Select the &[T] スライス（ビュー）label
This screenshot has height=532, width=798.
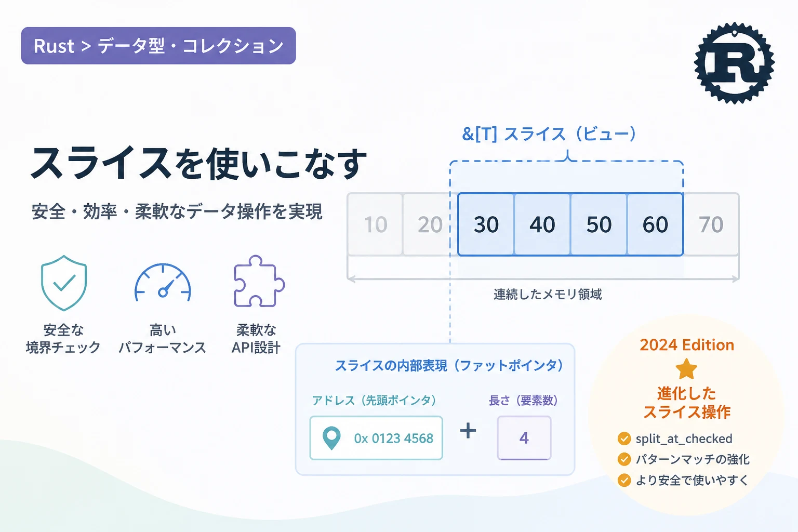coord(549,134)
